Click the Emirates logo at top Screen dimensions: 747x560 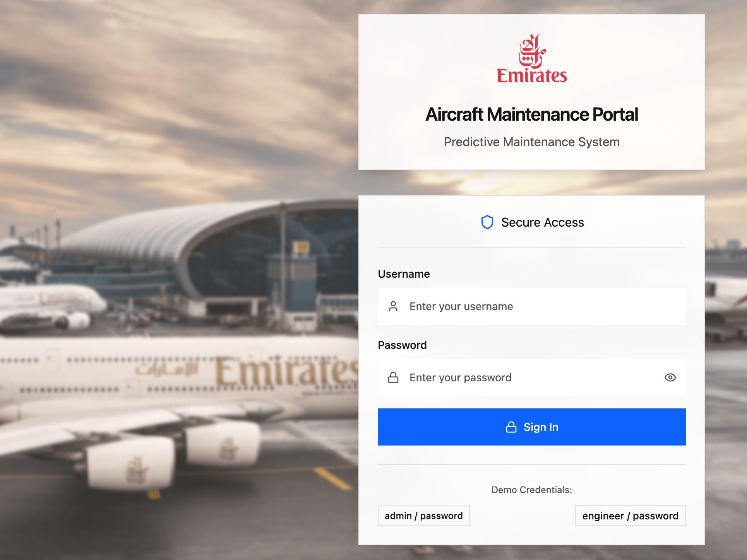(x=532, y=59)
